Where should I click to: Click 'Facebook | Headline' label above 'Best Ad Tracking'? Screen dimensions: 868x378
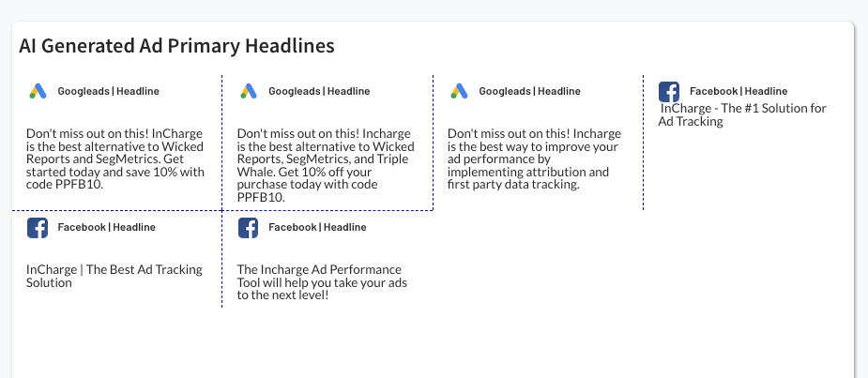tap(106, 228)
